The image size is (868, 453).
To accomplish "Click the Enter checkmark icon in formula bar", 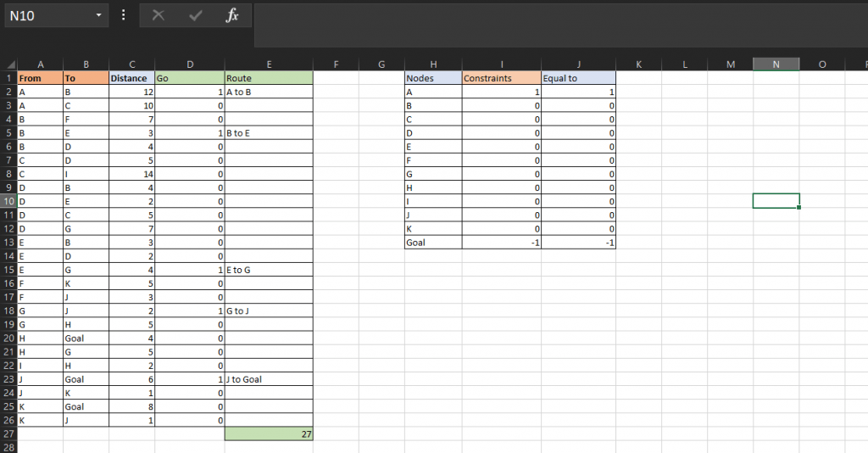I will tap(195, 15).
